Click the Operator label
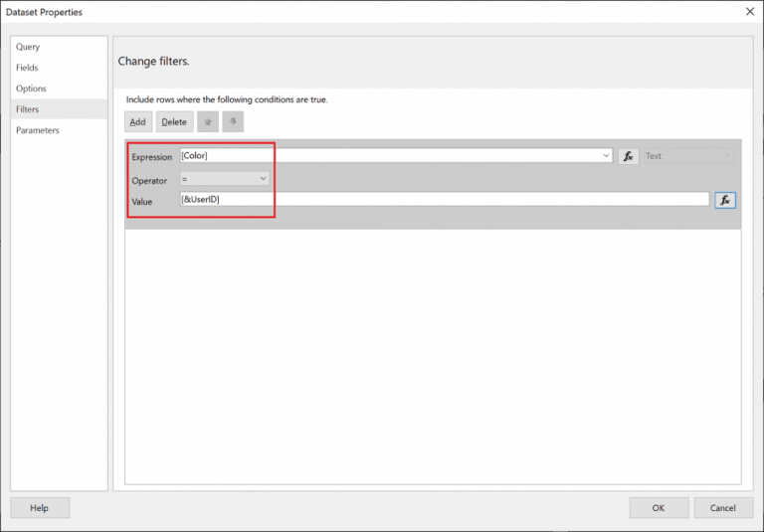Viewport: 764px width, 532px height. [x=149, y=181]
